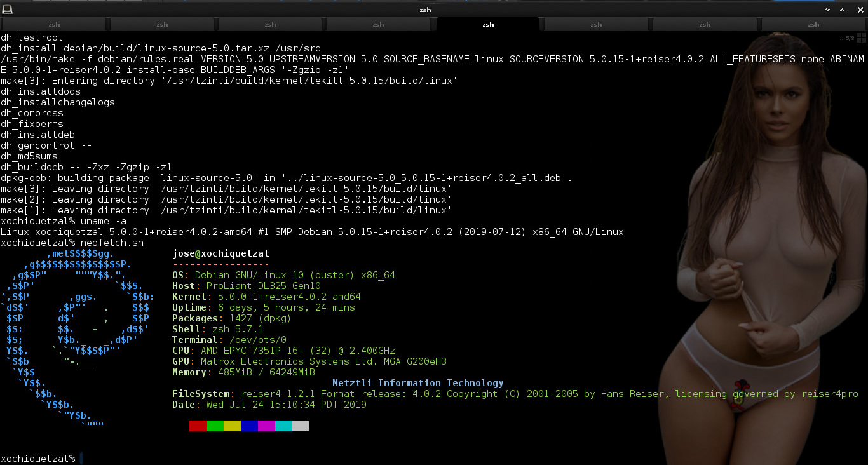Click the green neofetch color block

tap(215, 426)
